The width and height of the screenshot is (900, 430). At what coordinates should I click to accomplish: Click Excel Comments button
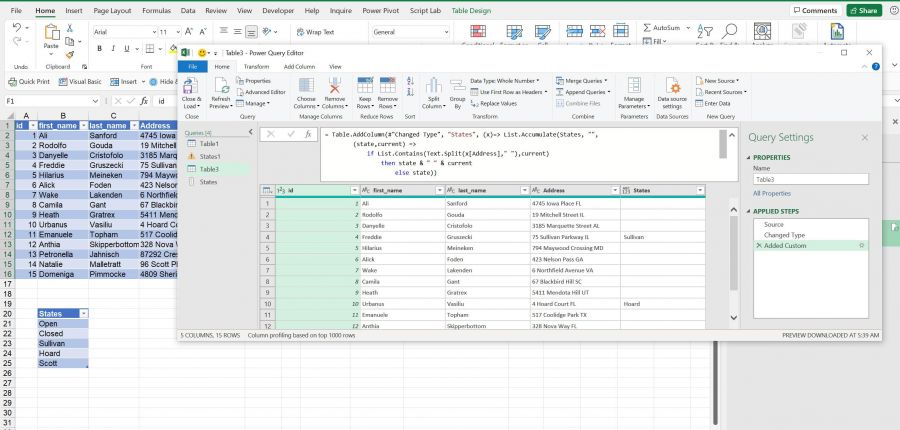coord(816,10)
